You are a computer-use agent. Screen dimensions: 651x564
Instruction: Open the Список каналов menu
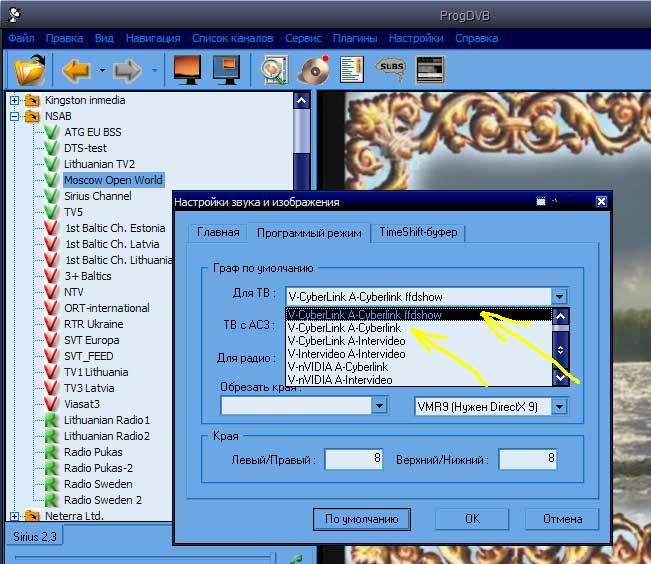coord(232,38)
